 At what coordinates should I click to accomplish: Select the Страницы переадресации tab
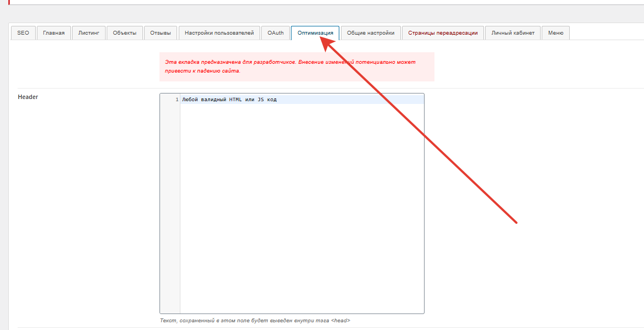pyautogui.click(x=443, y=33)
